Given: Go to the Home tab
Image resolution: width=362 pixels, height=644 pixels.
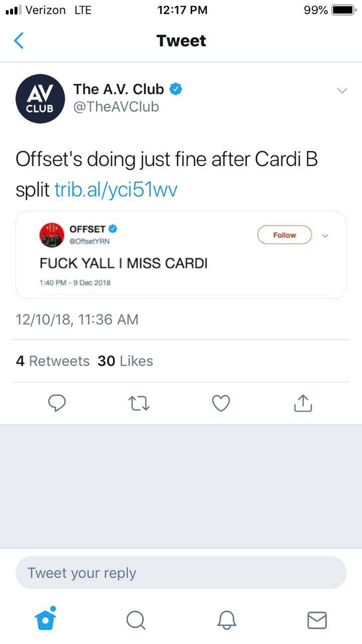Looking at the screenshot, I should coord(46,619).
